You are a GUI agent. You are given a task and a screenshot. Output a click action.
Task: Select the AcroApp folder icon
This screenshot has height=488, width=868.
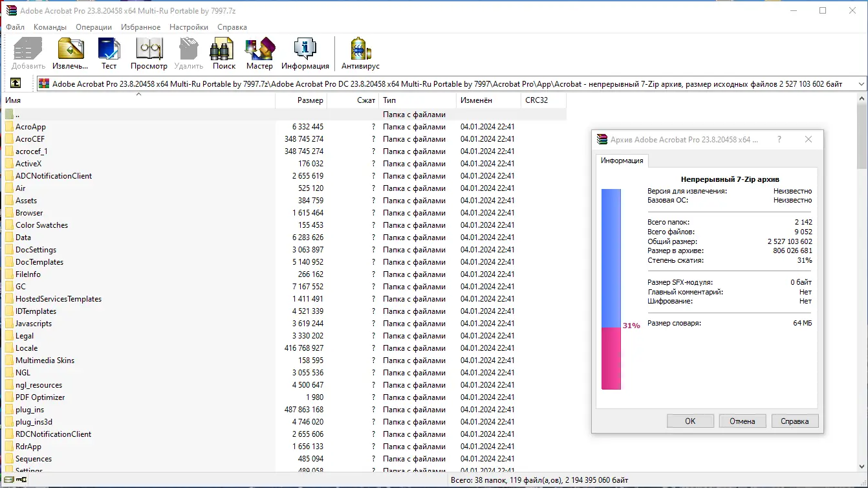9,127
